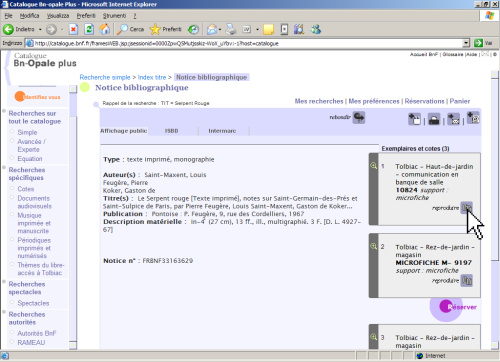Click the Windows flag logo icon
Screen dimensions: 500x362
tap(489, 16)
